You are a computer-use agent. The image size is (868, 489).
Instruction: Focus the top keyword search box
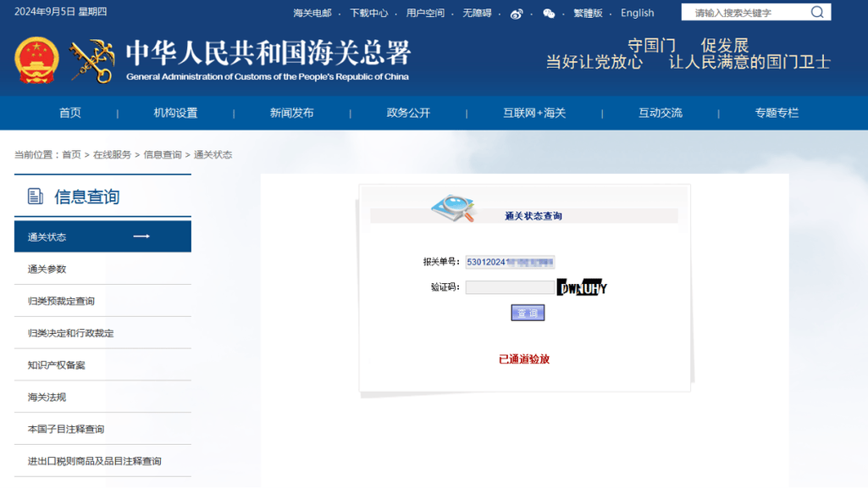747,12
